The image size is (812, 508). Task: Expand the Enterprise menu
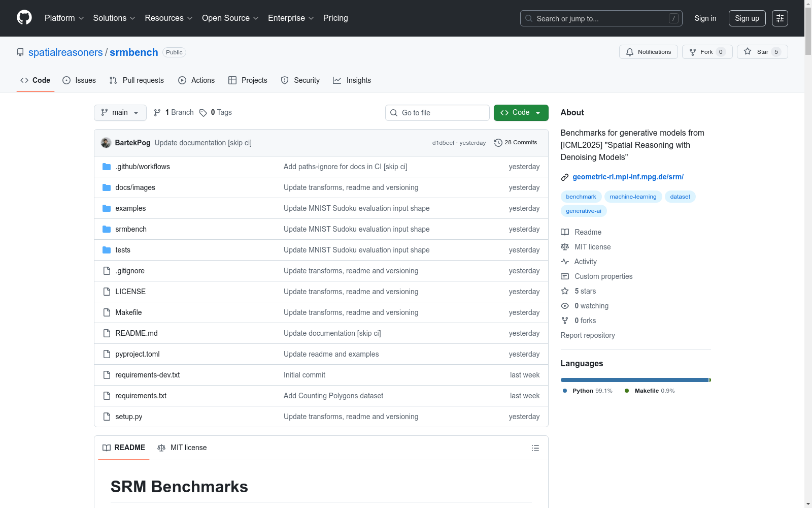click(291, 18)
